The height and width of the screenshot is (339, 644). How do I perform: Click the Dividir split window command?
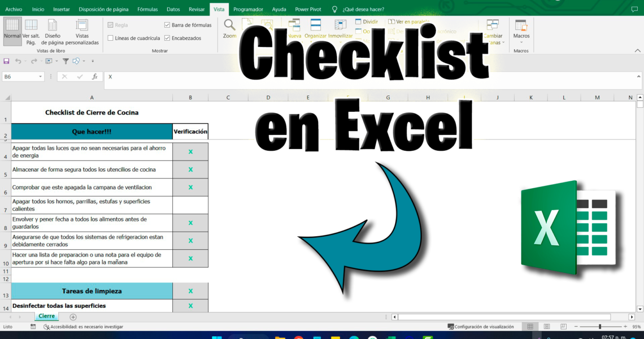click(x=367, y=22)
